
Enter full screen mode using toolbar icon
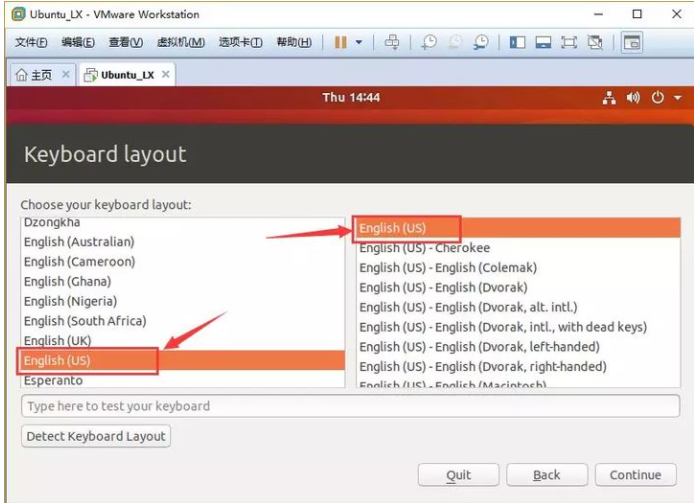click(569, 42)
